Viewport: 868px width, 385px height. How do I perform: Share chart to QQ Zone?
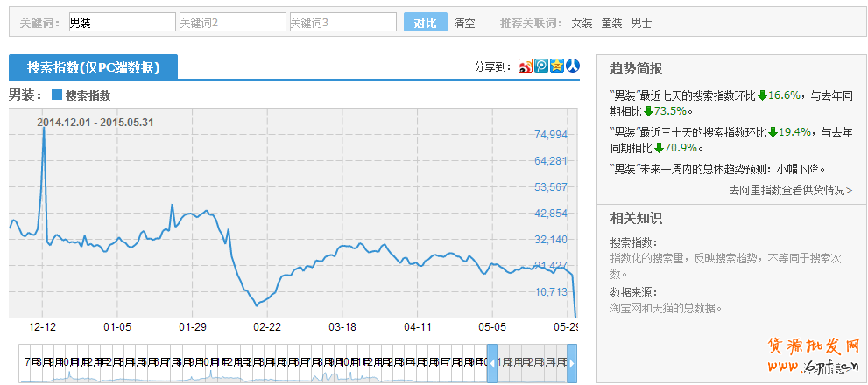(x=556, y=66)
